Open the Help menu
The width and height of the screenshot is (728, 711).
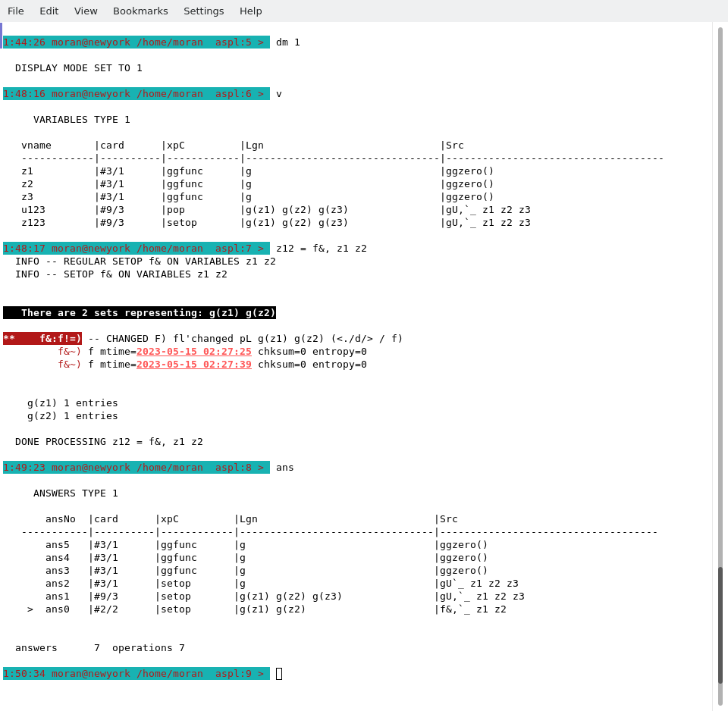pos(251,11)
